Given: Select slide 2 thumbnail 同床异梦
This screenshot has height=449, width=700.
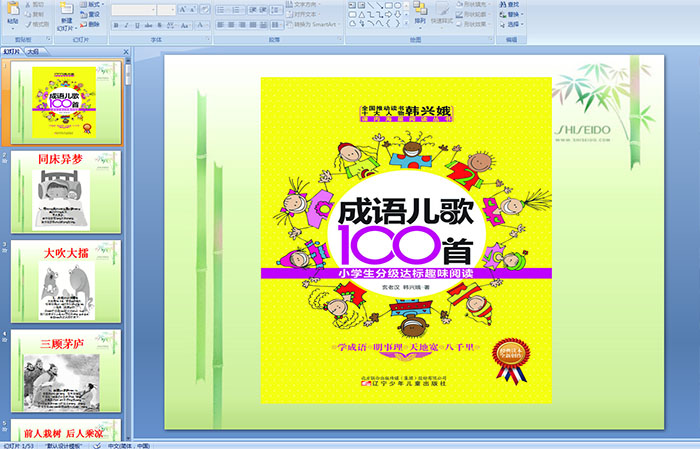Looking at the screenshot, I should click(66, 192).
